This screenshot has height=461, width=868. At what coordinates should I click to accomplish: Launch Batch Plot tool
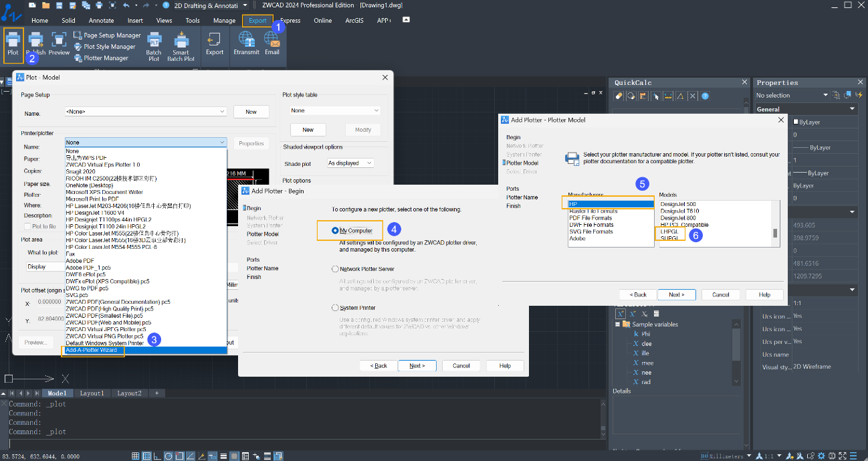tap(154, 47)
